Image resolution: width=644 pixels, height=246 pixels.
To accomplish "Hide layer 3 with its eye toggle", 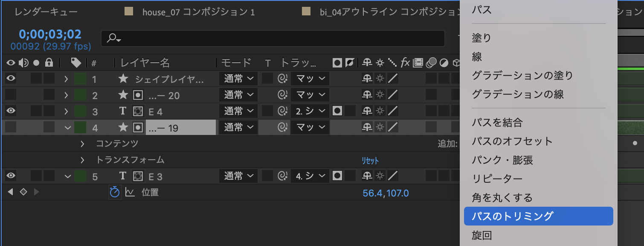I will point(11,111).
